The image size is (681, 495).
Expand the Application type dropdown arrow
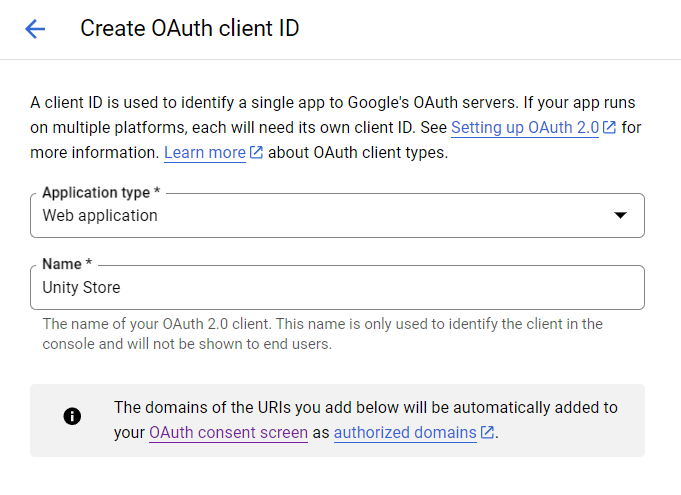point(620,215)
